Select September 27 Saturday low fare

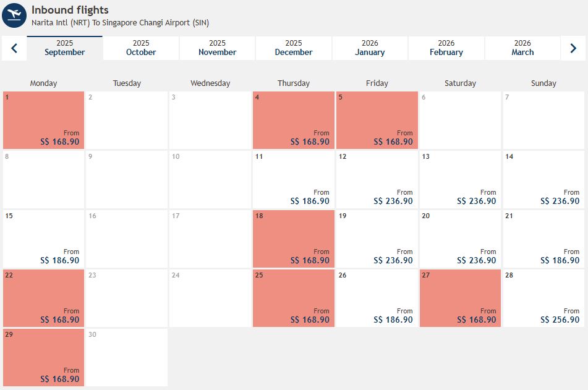[461, 299]
